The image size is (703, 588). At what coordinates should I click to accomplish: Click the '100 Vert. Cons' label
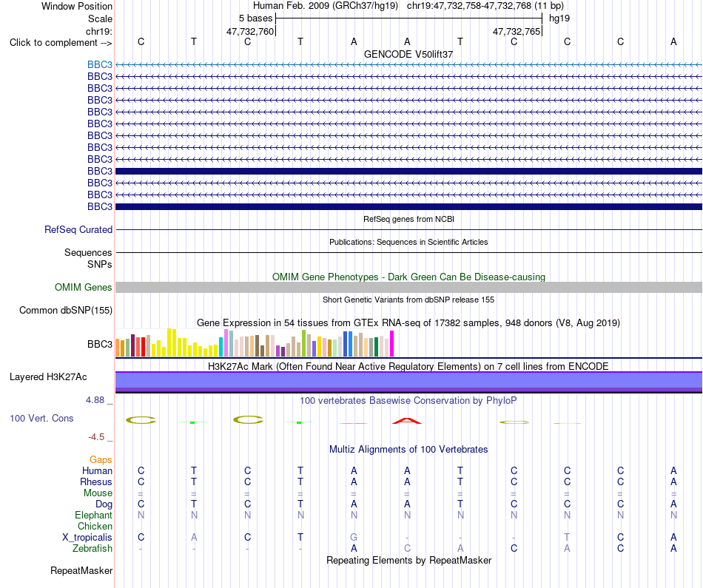coord(41,418)
